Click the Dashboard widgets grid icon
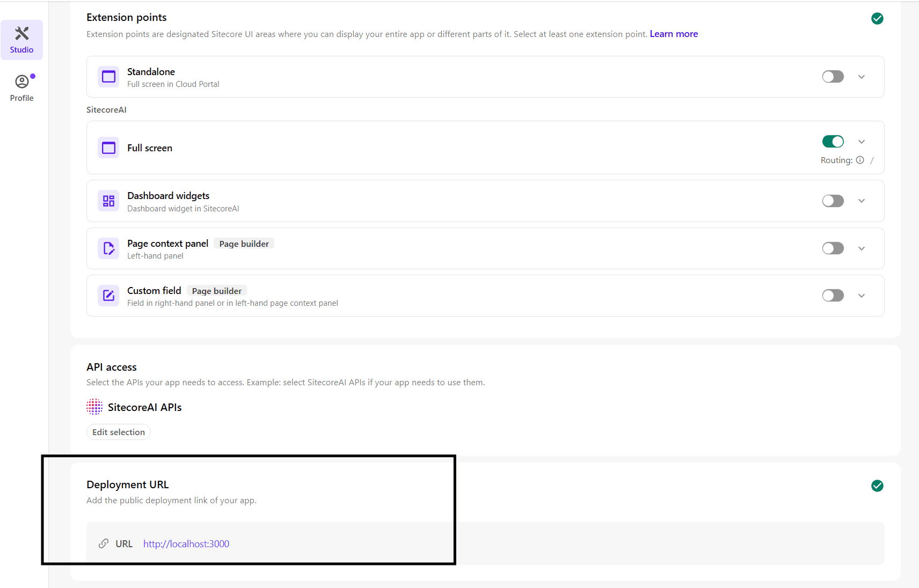Image resolution: width=919 pixels, height=588 pixels. (x=108, y=201)
